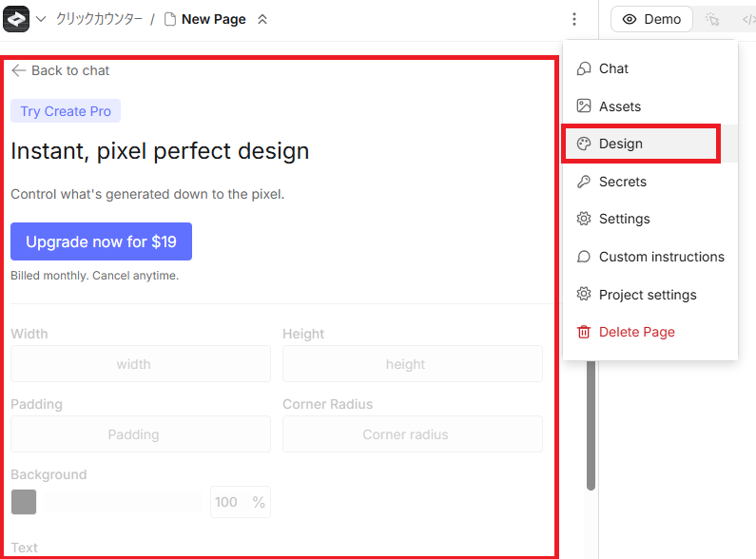Image resolution: width=756 pixels, height=559 pixels.
Task: Click the page document icon
Action: 169,19
